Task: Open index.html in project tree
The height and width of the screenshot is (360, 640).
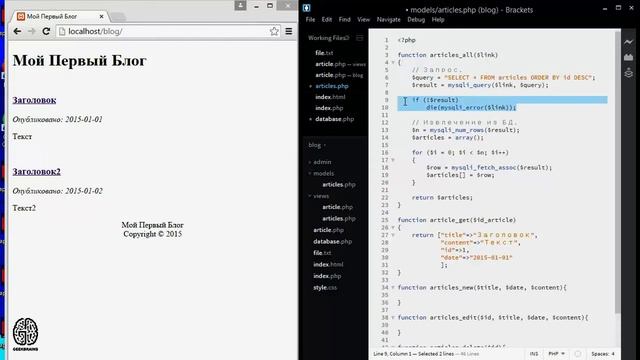Action: pyautogui.click(x=328, y=264)
